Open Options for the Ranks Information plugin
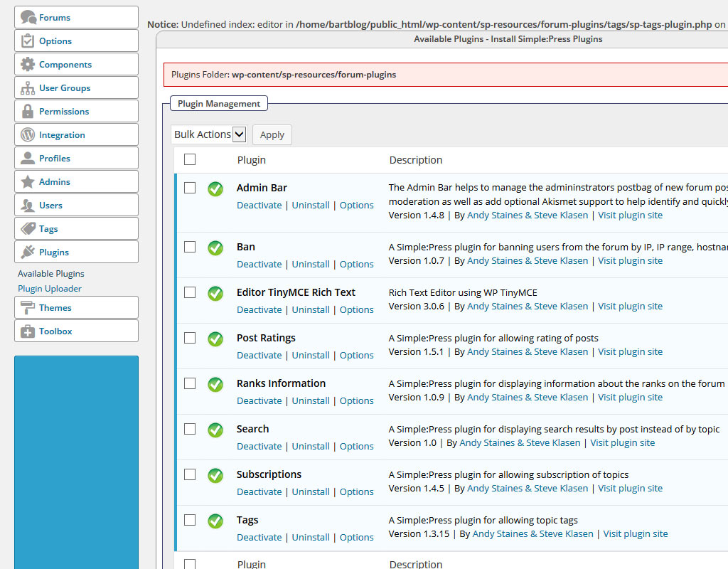Viewport: 728px width, 569px height. [357, 400]
